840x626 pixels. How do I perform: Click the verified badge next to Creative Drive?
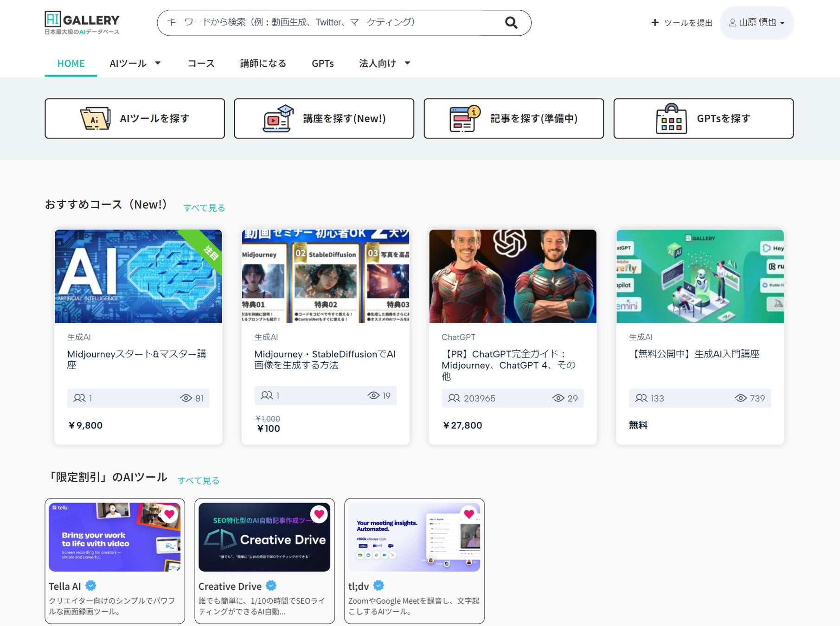[271, 586]
